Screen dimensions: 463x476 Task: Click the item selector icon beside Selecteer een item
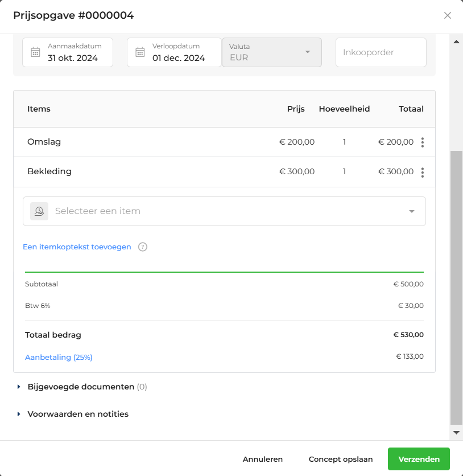pyautogui.click(x=39, y=211)
